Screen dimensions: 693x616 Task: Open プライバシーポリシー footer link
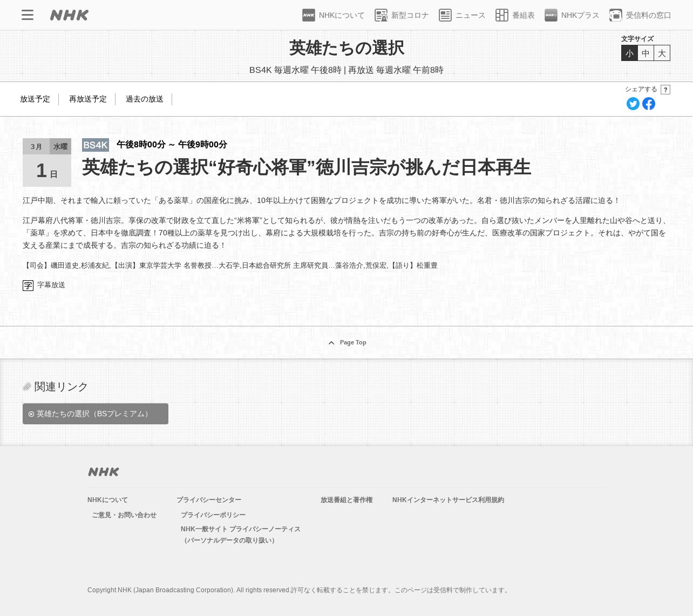pyautogui.click(x=213, y=515)
